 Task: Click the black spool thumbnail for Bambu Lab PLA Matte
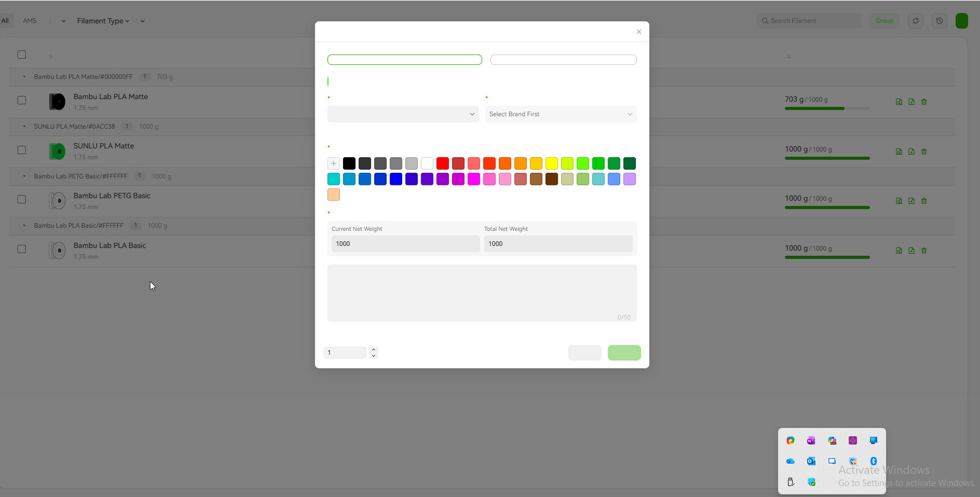[x=57, y=102]
